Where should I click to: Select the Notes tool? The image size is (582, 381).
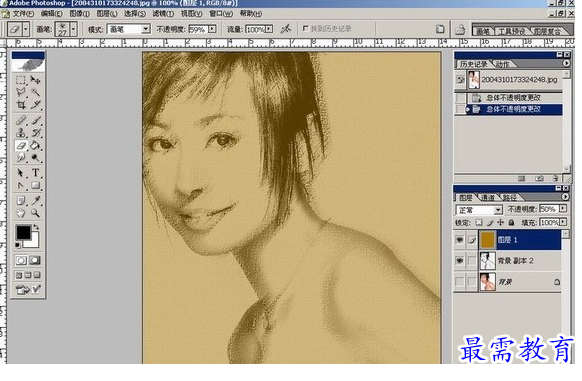pyautogui.click(x=21, y=201)
